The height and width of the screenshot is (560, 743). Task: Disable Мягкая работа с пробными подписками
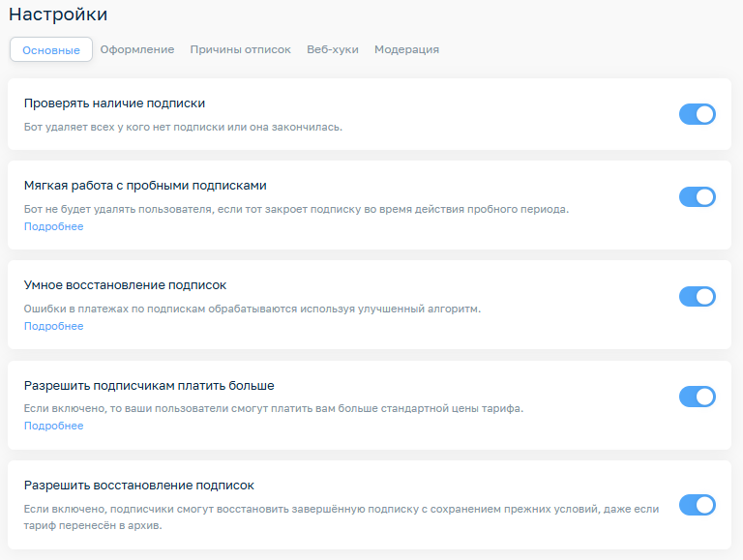coord(697,196)
